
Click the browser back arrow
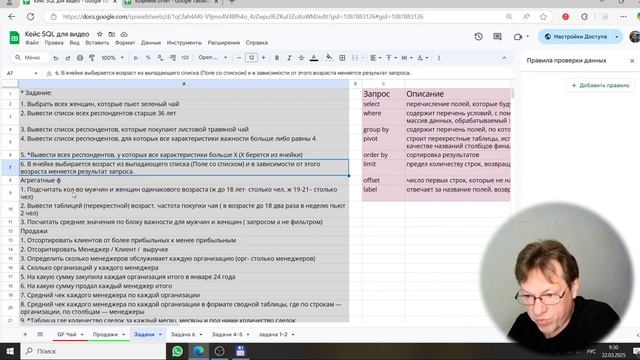[x=11, y=17]
